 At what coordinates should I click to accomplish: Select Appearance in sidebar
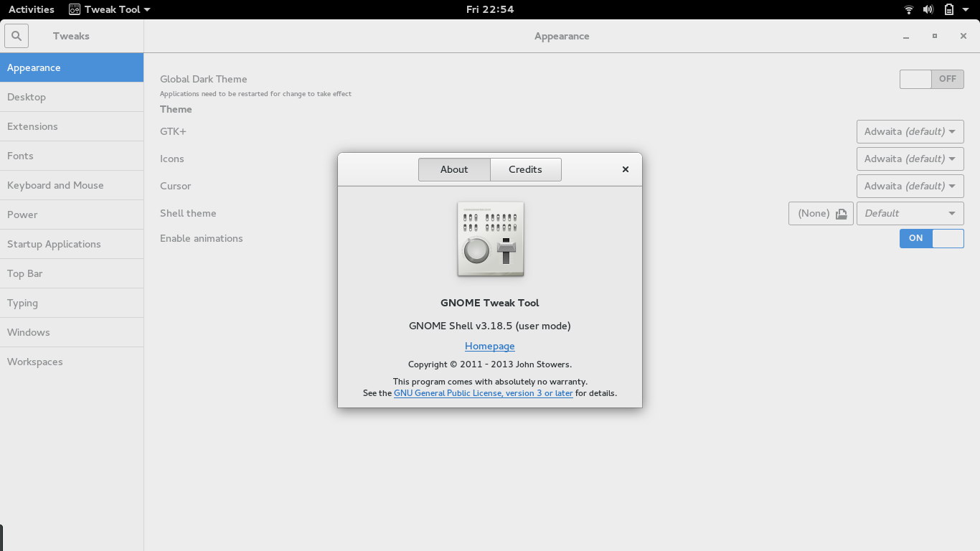click(72, 67)
